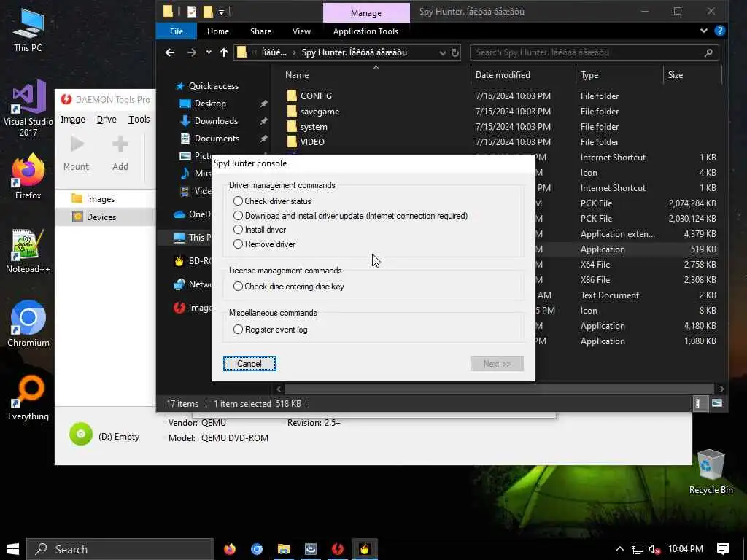
Task: Switch to Application Tools ribbon tab
Action: pyautogui.click(x=365, y=31)
